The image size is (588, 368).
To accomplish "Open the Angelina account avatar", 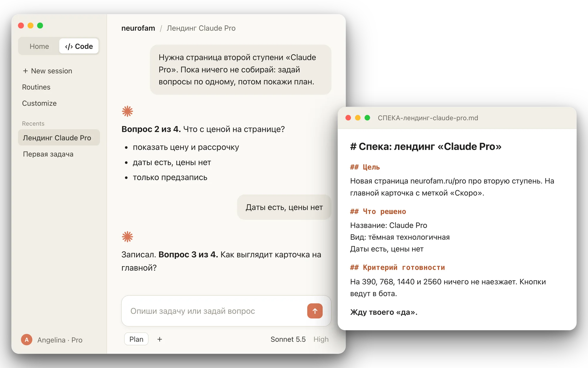I will [x=27, y=340].
